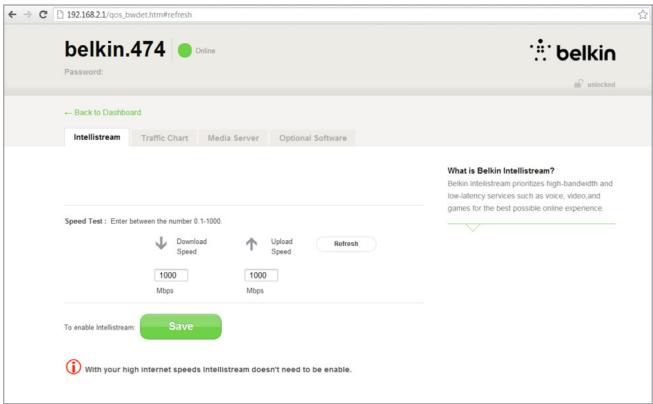Reload the page with the refresh icon
Image resolution: width=653 pixels, height=404 pixels.
click(x=43, y=15)
